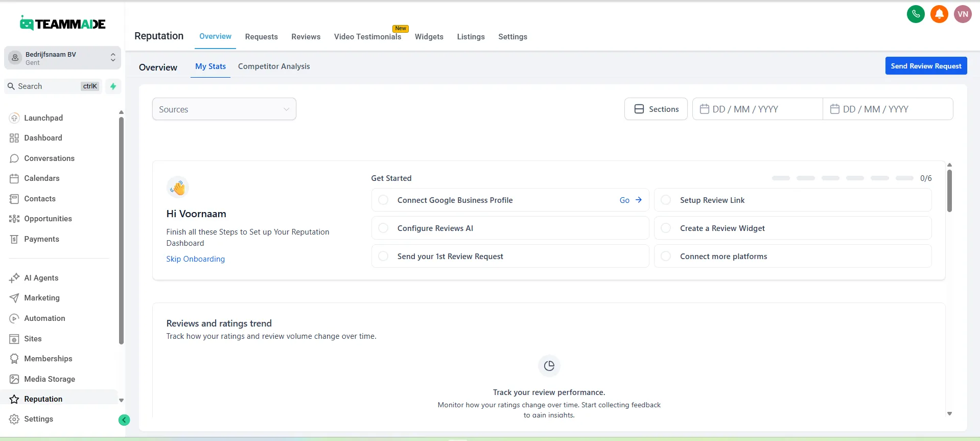The width and height of the screenshot is (980, 441).
Task: Toggle Setup Review Link circle
Action: tap(666, 200)
